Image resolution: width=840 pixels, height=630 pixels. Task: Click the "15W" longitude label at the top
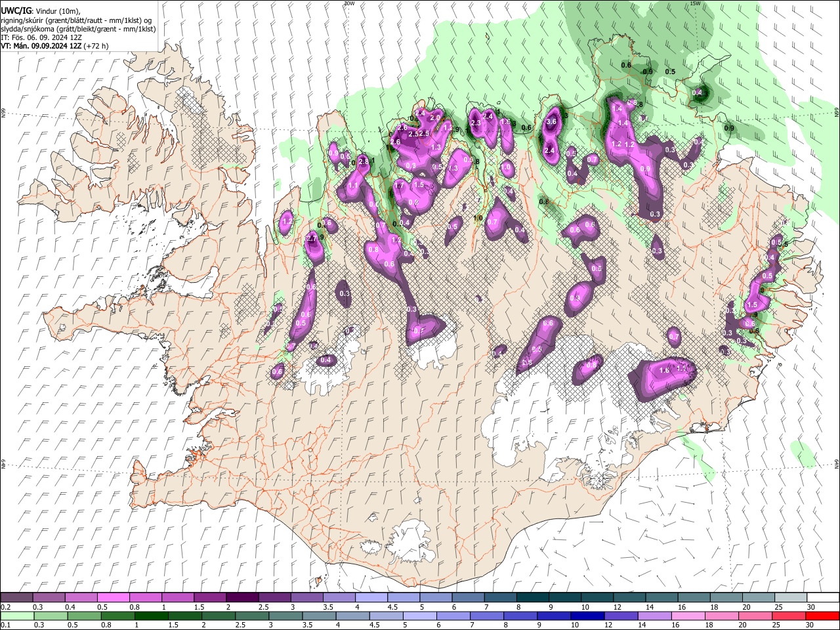tap(695, 3)
